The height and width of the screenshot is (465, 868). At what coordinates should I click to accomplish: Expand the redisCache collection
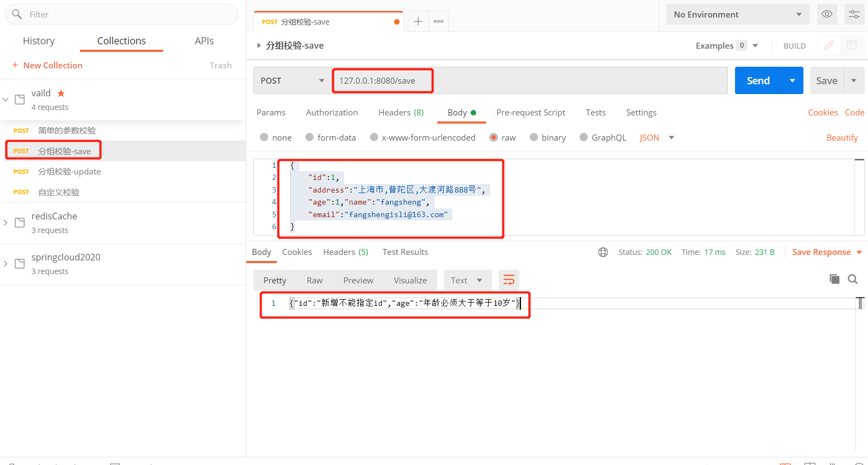pos(5,223)
